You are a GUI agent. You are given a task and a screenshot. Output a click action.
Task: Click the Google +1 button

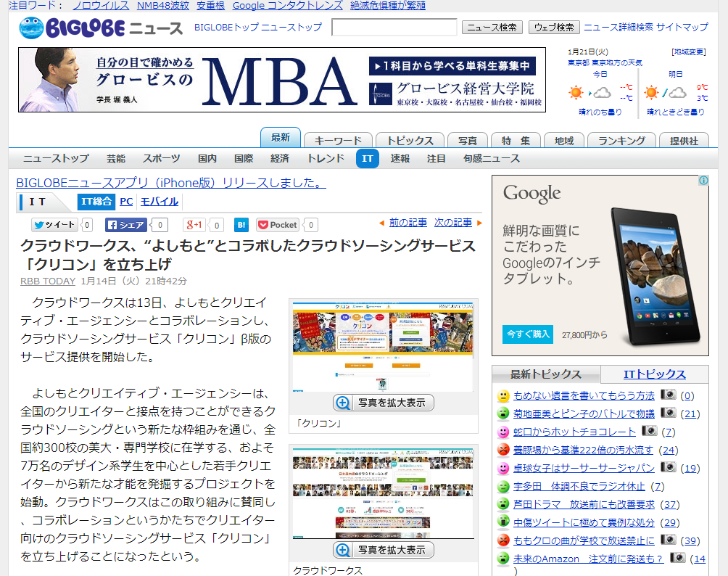(194, 225)
